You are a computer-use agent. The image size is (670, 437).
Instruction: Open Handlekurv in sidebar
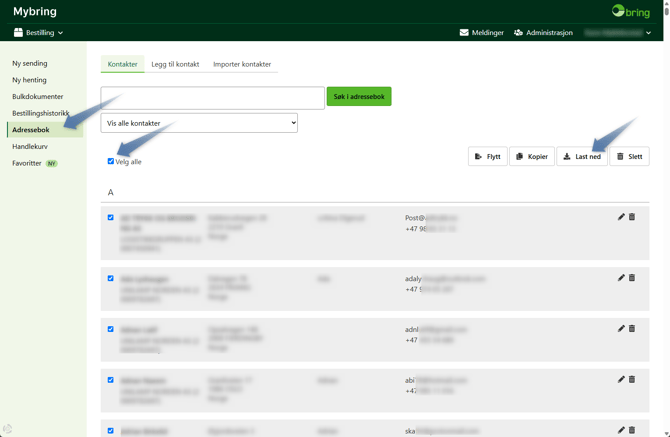pyautogui.click(x=30, y=147)
